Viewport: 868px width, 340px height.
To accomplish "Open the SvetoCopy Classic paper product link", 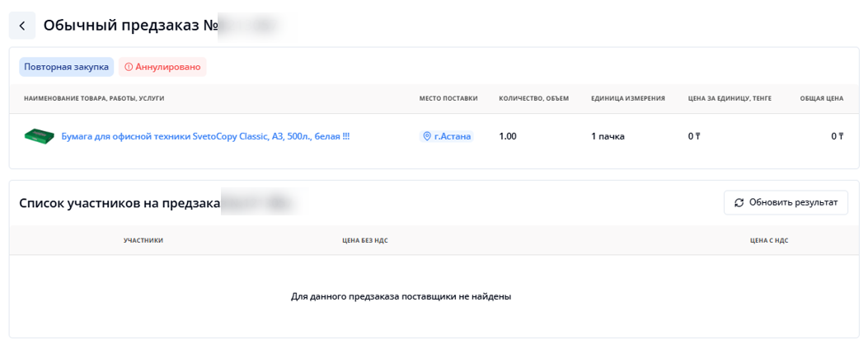I will [205, 136].
